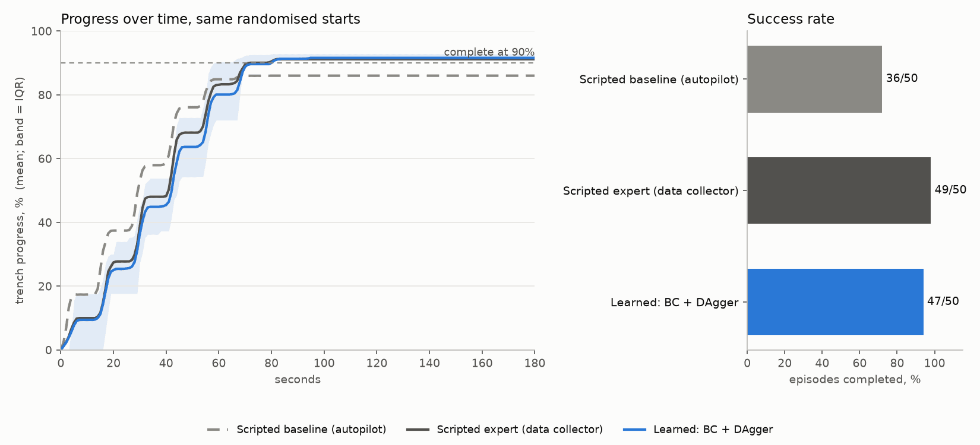The width and height of the screenshot is (980, 445).
Task: Click the 'Progress over time' chart title
Action: [210, 19]
